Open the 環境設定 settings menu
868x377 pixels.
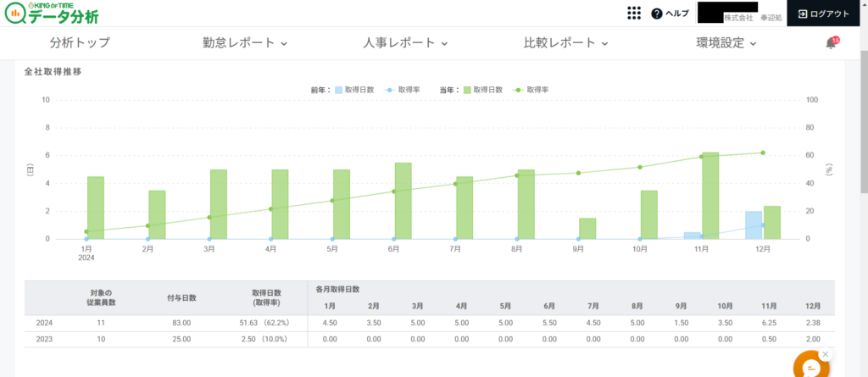coord(726,43)
